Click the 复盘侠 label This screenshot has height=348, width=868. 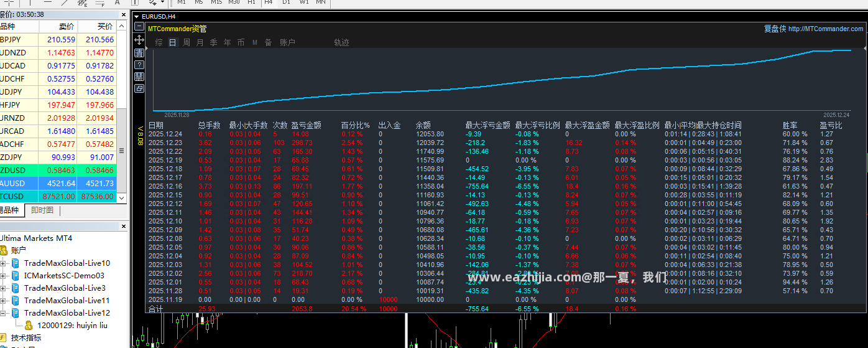tap(775, 29)
